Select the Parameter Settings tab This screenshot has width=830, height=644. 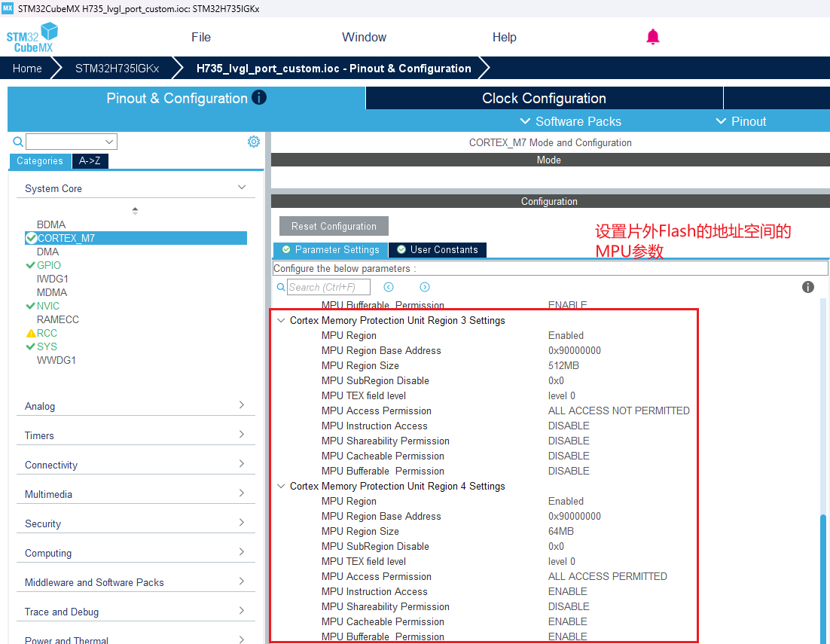(x=331, y=250)
